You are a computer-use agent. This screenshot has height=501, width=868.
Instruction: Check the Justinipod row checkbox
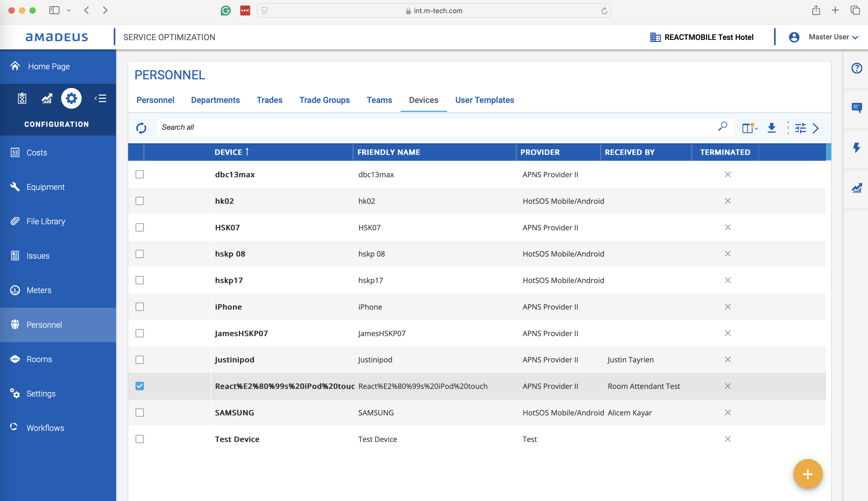(x=139, y=359)
